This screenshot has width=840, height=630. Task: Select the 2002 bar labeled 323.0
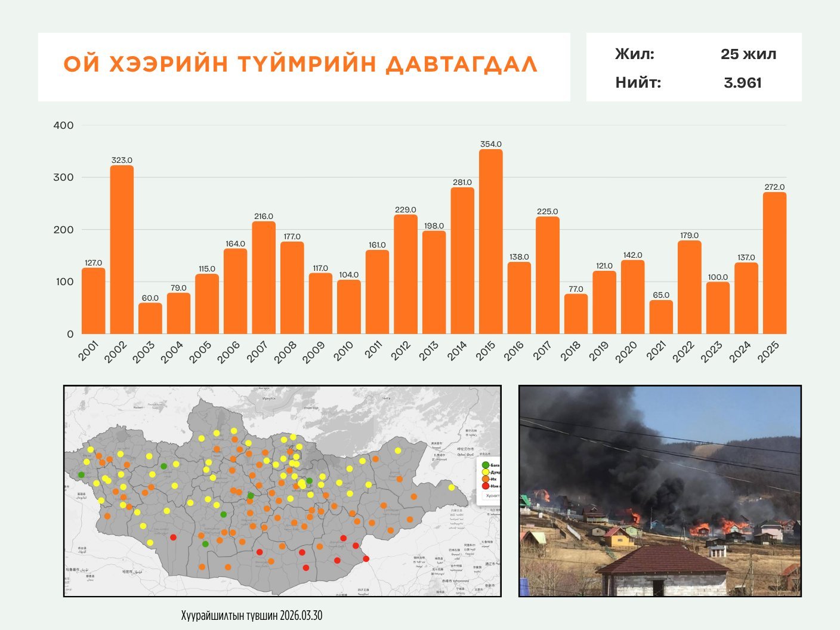122,249
